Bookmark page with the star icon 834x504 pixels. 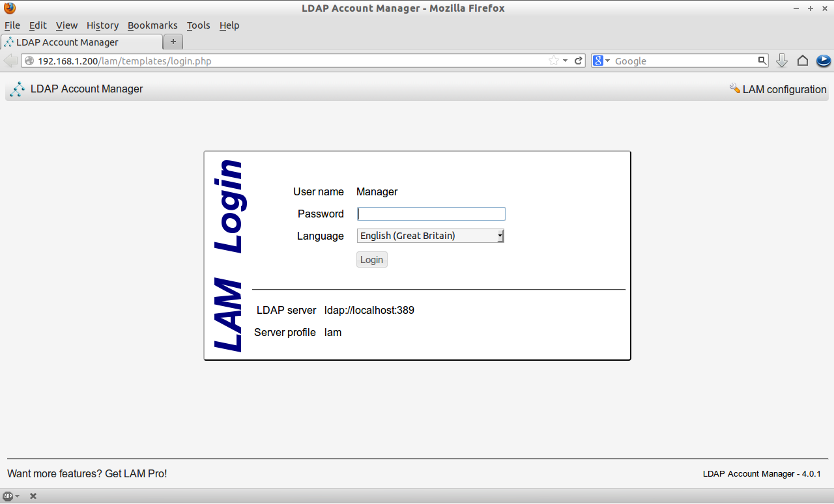tap(554, 61)
